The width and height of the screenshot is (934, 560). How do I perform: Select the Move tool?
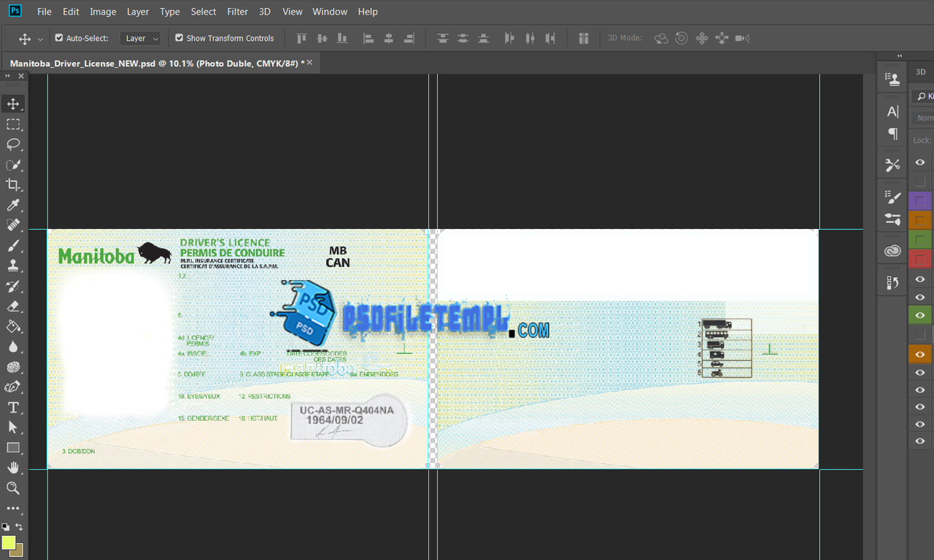pos(13,104)
